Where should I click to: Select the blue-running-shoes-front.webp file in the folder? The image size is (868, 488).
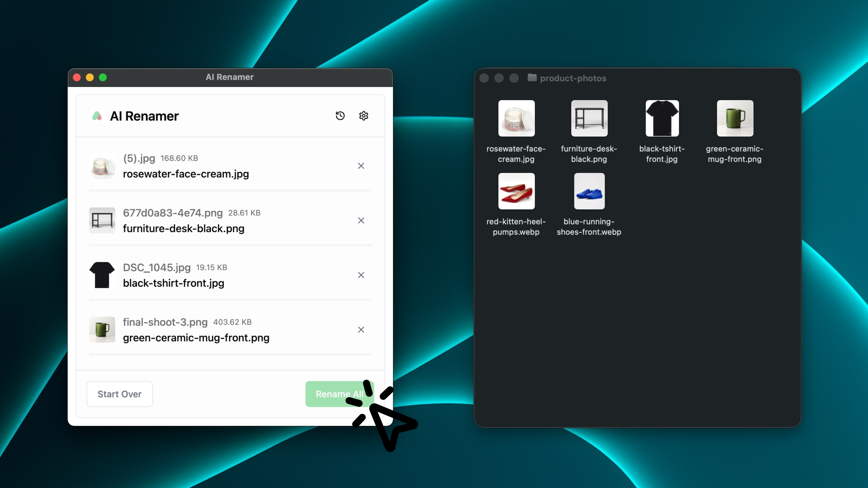pos(589,191)
